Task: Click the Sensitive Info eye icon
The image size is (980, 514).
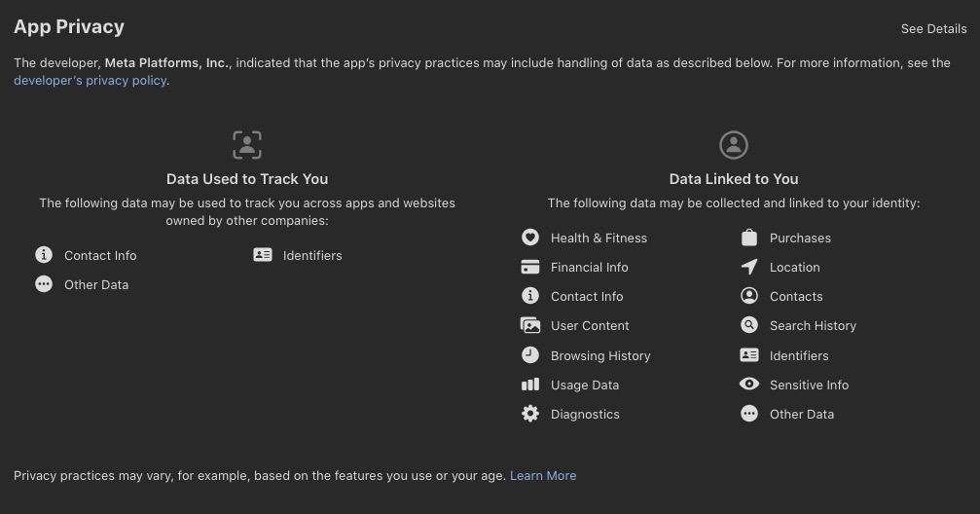Action: pos(748,384)
